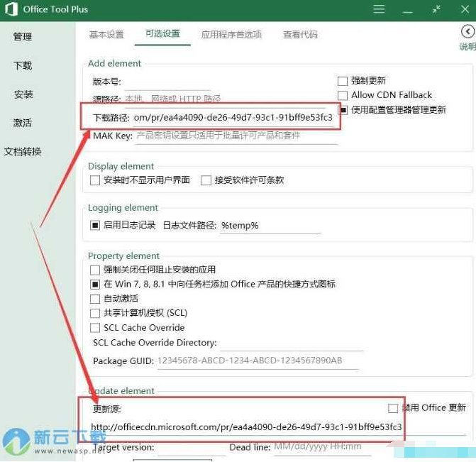Click the Add element group heading
The width and height of the screenshot is (476, 462).
[x=114, y=63]
